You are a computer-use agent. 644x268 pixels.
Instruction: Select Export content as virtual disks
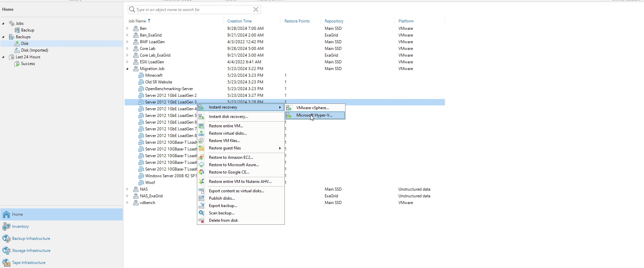pyautogui.click(x=241, y=191)
